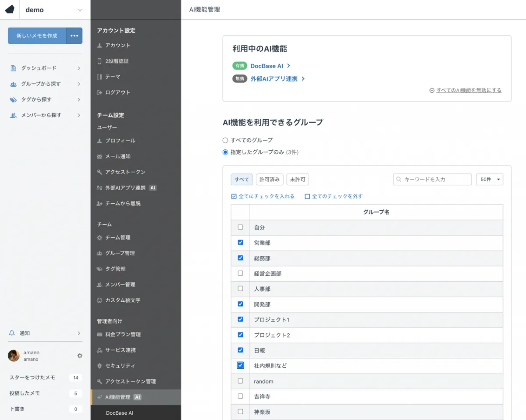The height and width of the screenshot is (420, 526).
Task: Click the DocBase logo icon
Action: (10, 10)
